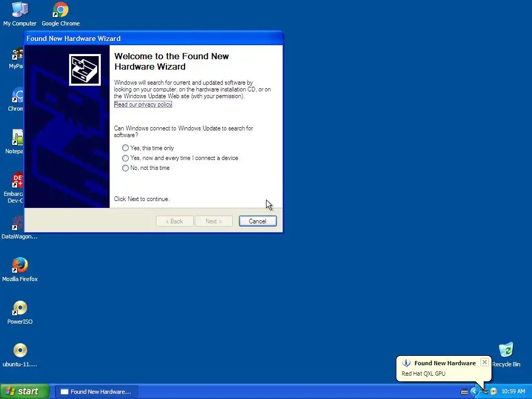Select "Yes, now and every time" option
532x399 pixels.
coord(180,158)
